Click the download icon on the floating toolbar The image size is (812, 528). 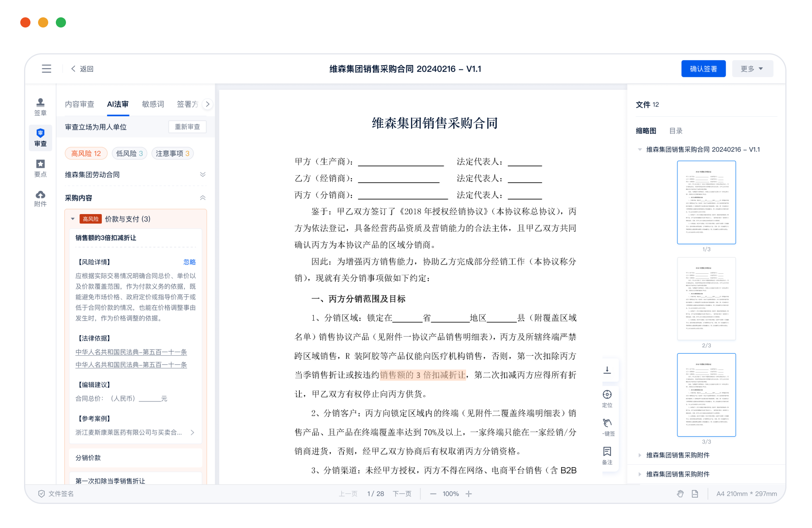tap(608, 370)
